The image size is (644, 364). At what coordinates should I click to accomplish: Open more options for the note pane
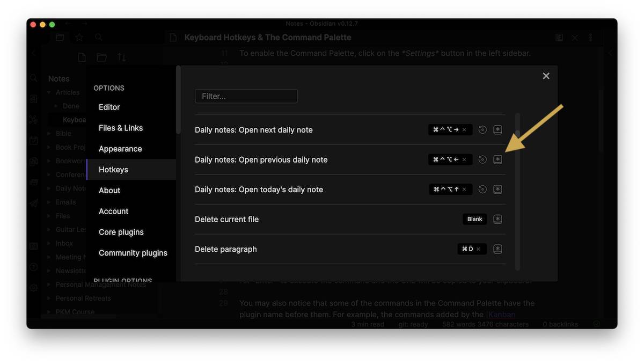[x=590, y=38]
